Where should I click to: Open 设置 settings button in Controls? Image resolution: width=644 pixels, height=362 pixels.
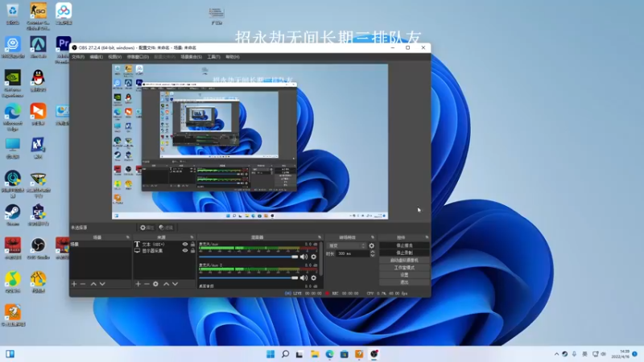click(404, 275)
